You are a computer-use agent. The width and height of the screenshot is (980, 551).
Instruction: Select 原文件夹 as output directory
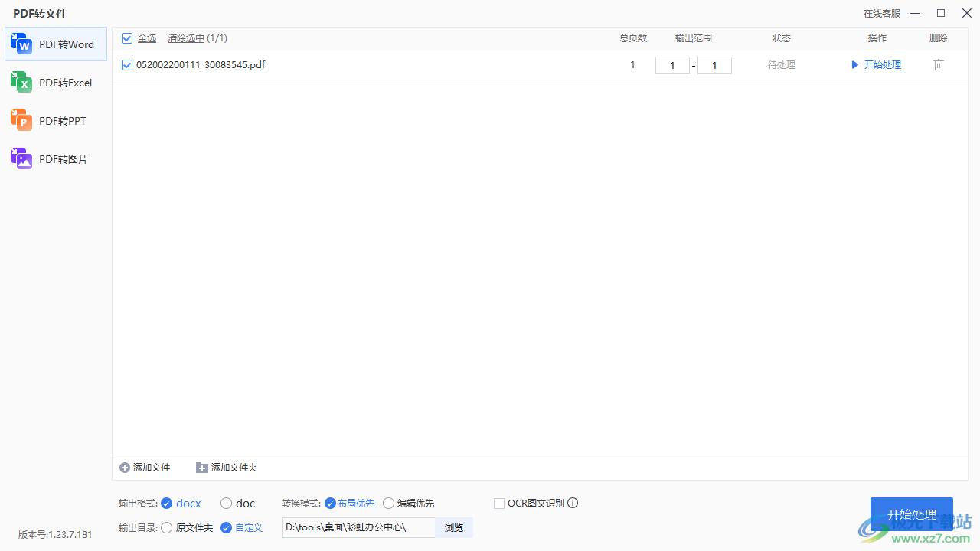pos(167,527)
